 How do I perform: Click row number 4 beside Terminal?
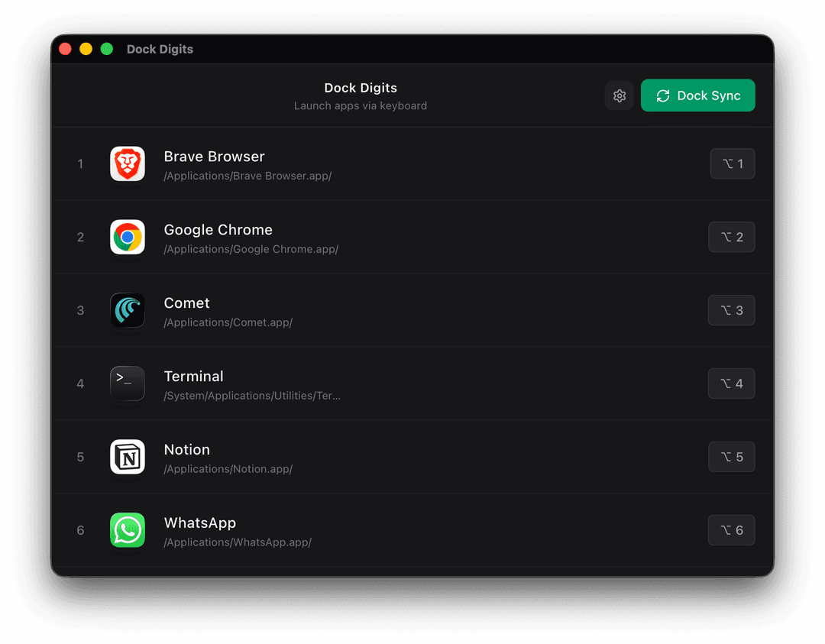(x=80, y=383)
